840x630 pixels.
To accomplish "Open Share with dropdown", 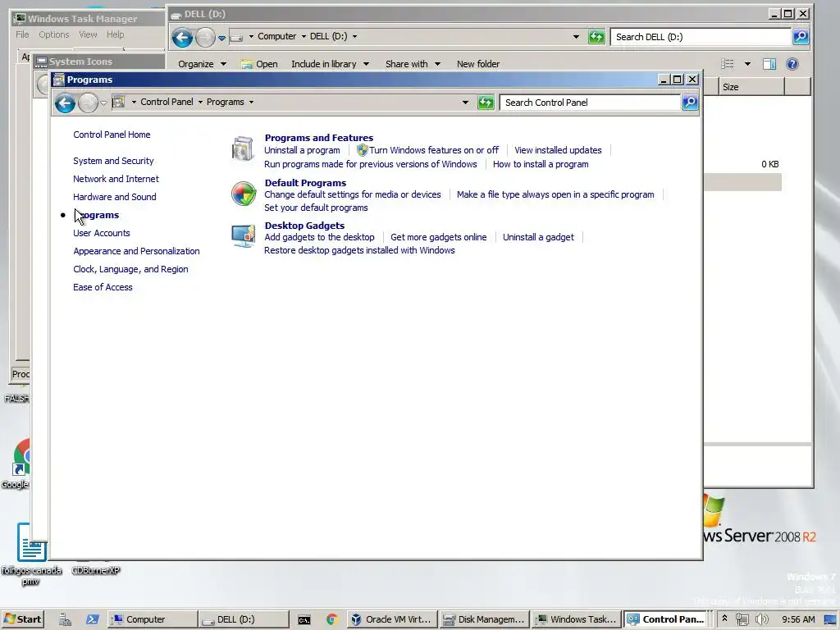I will tap(413, 64).
